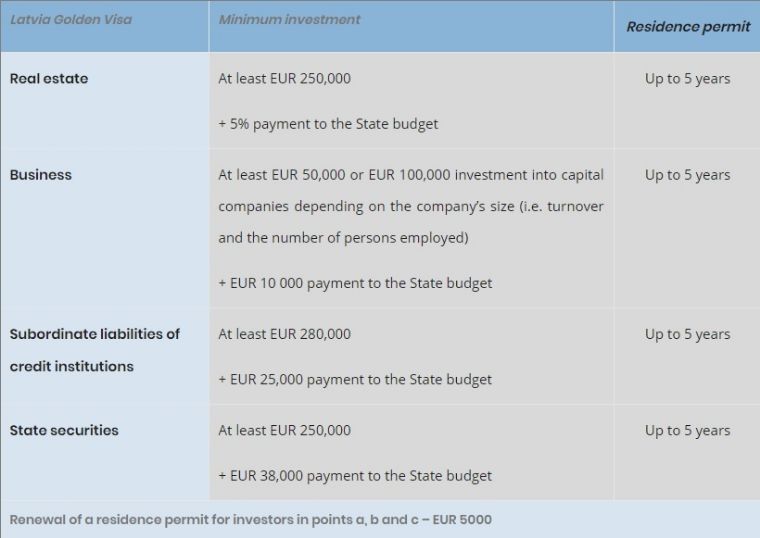Click the "+ 5% payment to the State budget" text
The width and height of the screenshot is (760, 538).
click(328, 124)
